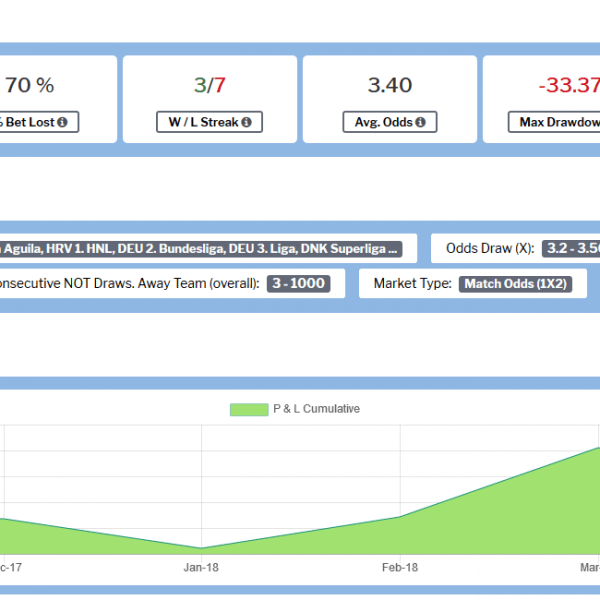The height and width of the screenshot is (600, 600).
Task: Click the Feb-18 chart axis label
Action: [x=400, y=567]
